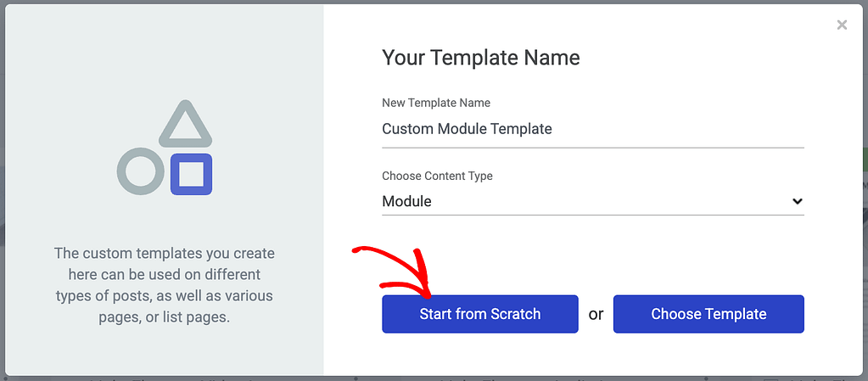The width and height of the screenshot is (868, 381).
Task: Click the "Custom Module Template" text
Action: click(467, 130)
